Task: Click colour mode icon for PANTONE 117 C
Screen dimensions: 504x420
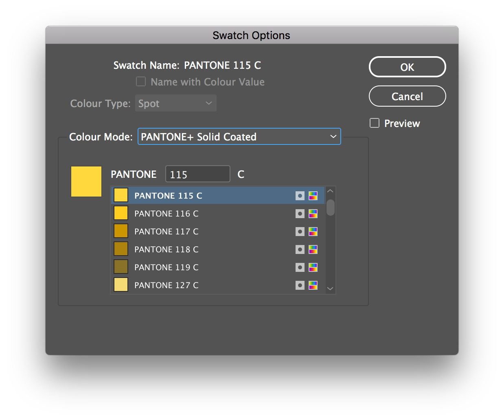Action: [x=313, y=232]
